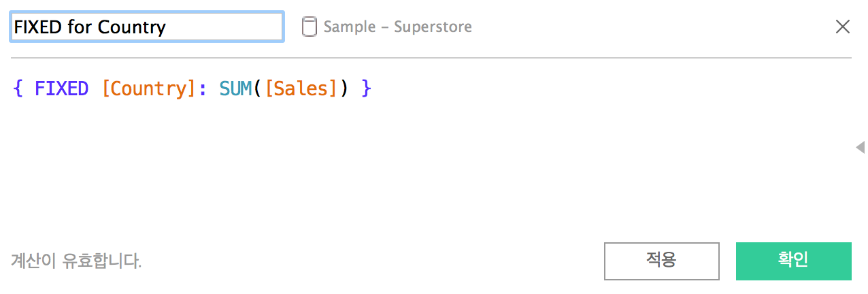Click the opening parenthesis after SUM
The image size is (868, 294).
(258, 88)
